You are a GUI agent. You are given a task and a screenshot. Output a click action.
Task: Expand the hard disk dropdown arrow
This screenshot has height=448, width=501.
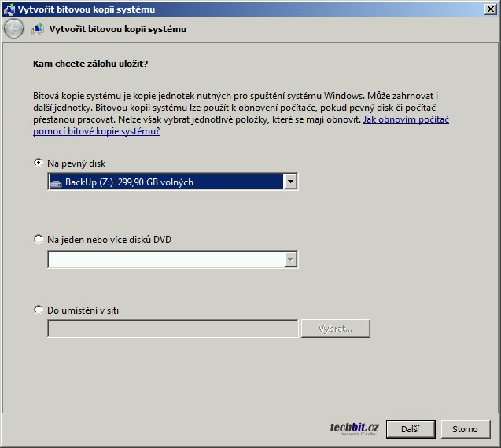[290, 182]
